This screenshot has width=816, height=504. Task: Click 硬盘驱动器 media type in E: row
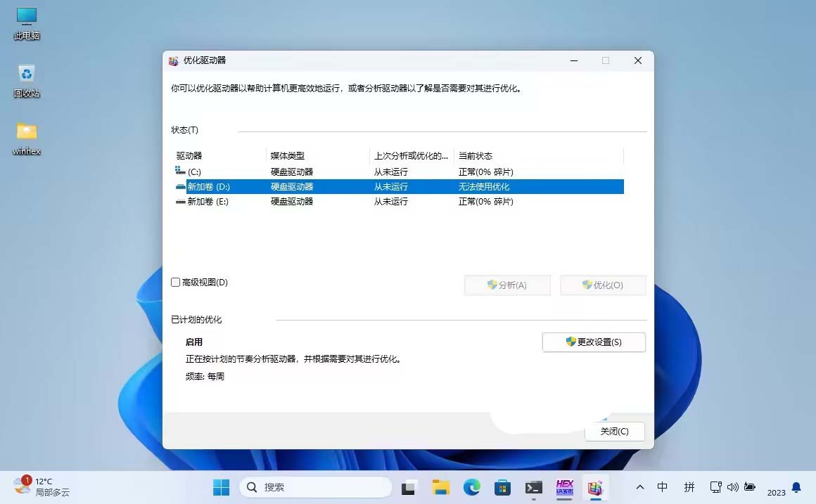point(292,201)
